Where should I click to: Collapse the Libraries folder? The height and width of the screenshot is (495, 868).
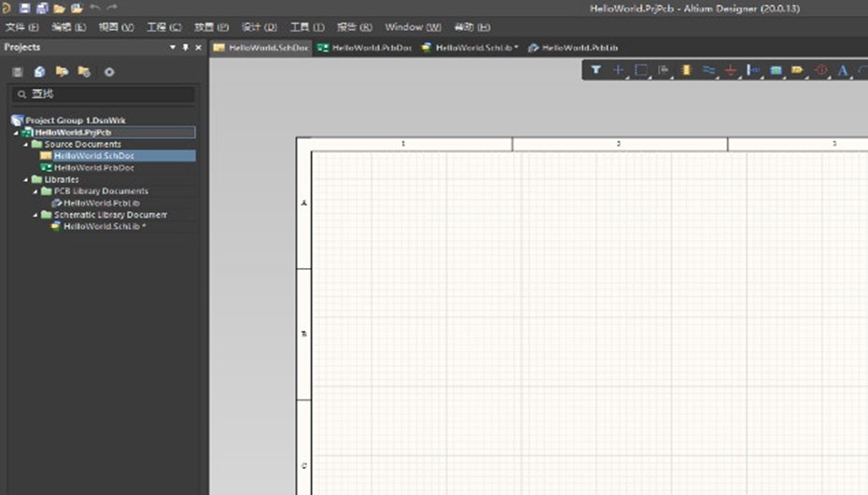tap(25, 180)
